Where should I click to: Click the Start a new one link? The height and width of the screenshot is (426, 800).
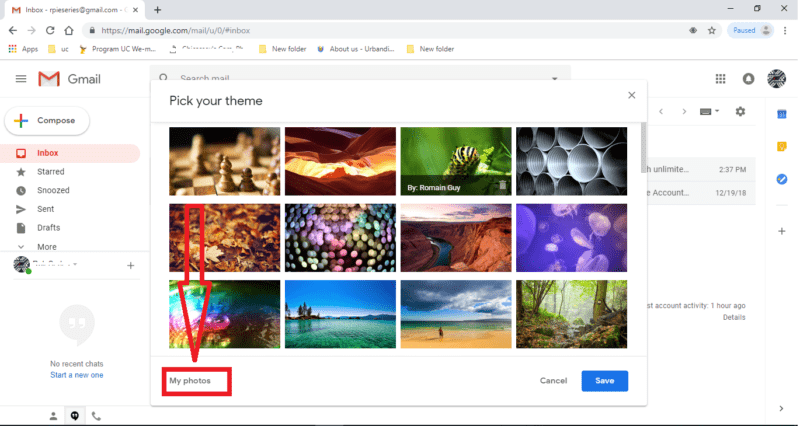coord(77,375)
